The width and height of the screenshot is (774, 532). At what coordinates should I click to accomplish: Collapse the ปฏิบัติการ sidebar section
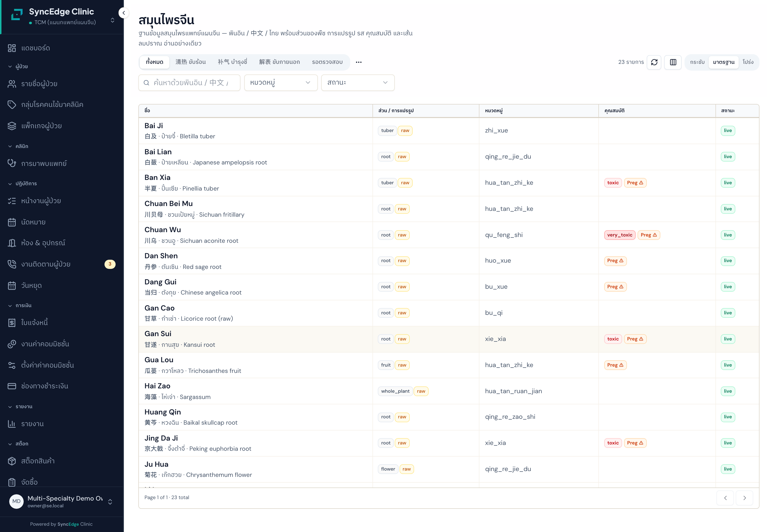pos(23,184)
